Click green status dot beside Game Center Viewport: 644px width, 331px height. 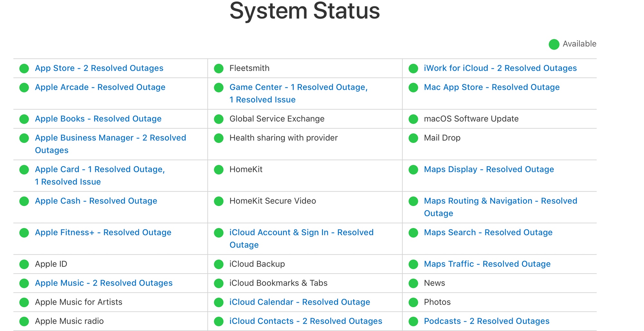[219, 88]
